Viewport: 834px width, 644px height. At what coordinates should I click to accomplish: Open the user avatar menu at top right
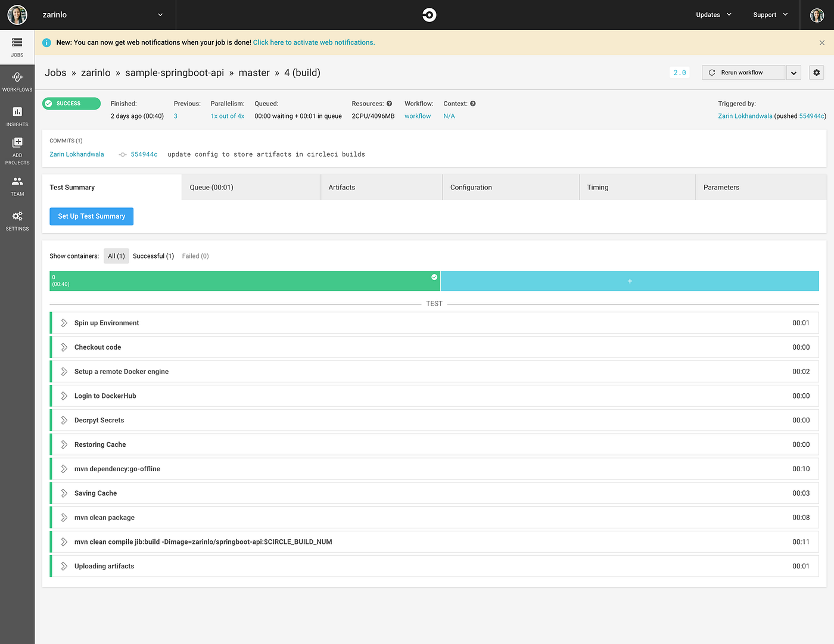[817, 15]
